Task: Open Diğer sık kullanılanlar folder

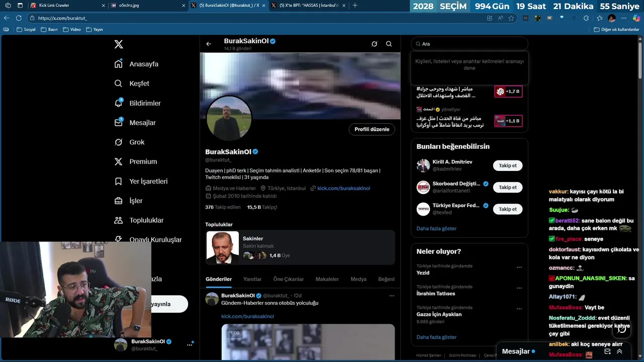Action: tap(616, 30)
